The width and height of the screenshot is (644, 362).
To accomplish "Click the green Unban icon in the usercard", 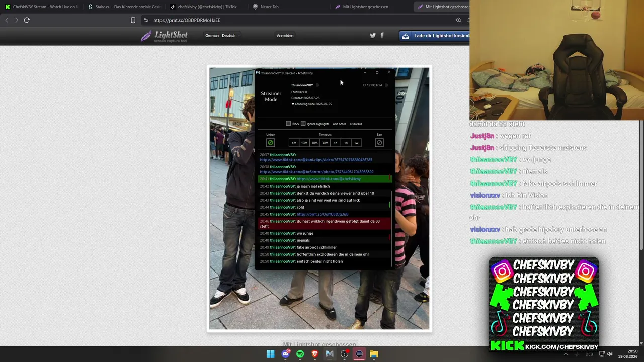I will pos(270,143).
